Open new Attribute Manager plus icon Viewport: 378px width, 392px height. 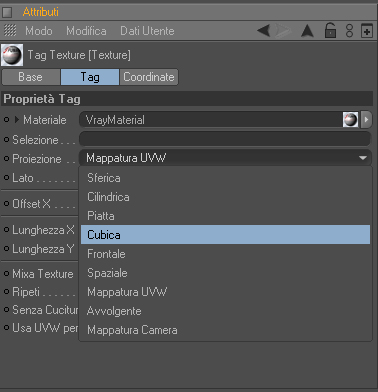pyautogui.click(x=367, y=31)
